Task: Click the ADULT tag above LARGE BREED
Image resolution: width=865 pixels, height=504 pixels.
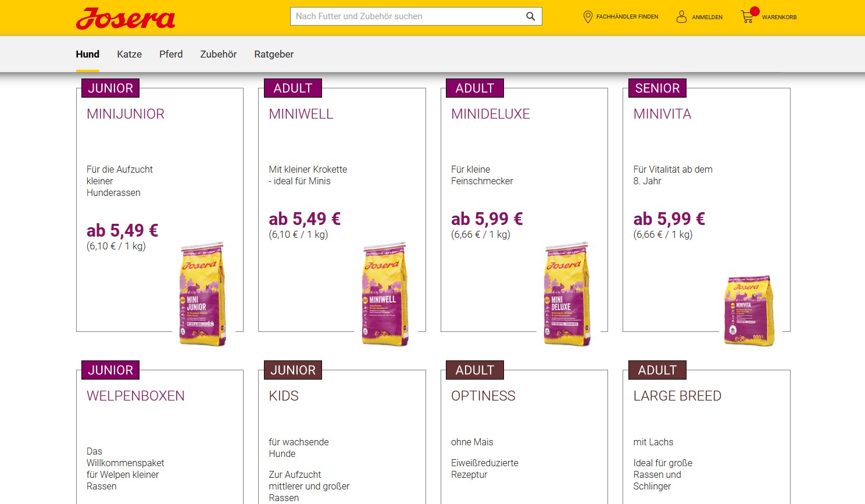Action: click(x=657, y=370)
